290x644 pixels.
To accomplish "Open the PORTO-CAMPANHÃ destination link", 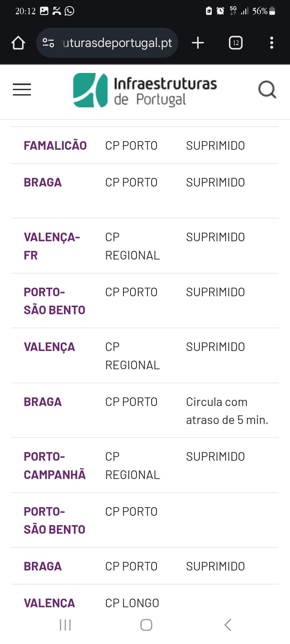I will pyautogui.click(x=55, y=466).
